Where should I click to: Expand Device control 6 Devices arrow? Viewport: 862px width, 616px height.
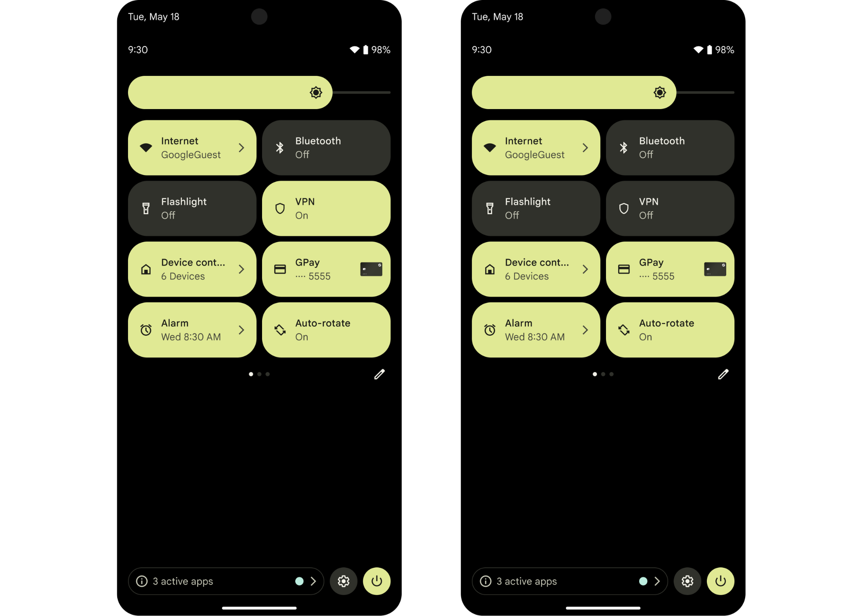coord(241,269)
